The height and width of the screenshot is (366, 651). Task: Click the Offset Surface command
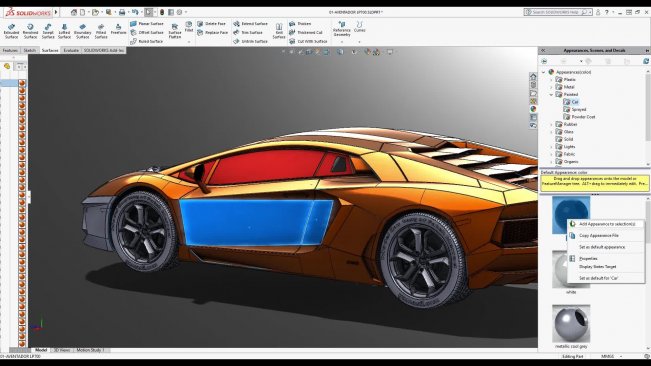pyautogui.click(x=147, y=32)
